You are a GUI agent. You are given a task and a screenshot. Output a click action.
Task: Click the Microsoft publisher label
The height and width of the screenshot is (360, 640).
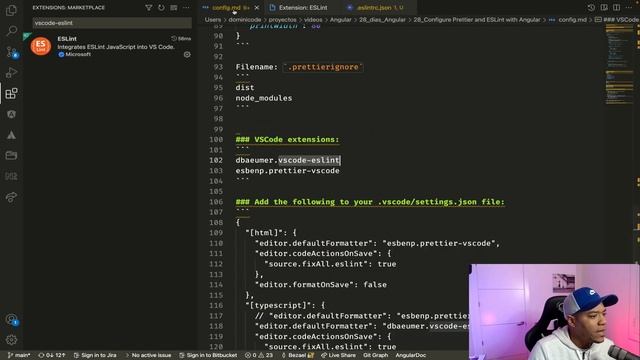(x=78, y=54)
